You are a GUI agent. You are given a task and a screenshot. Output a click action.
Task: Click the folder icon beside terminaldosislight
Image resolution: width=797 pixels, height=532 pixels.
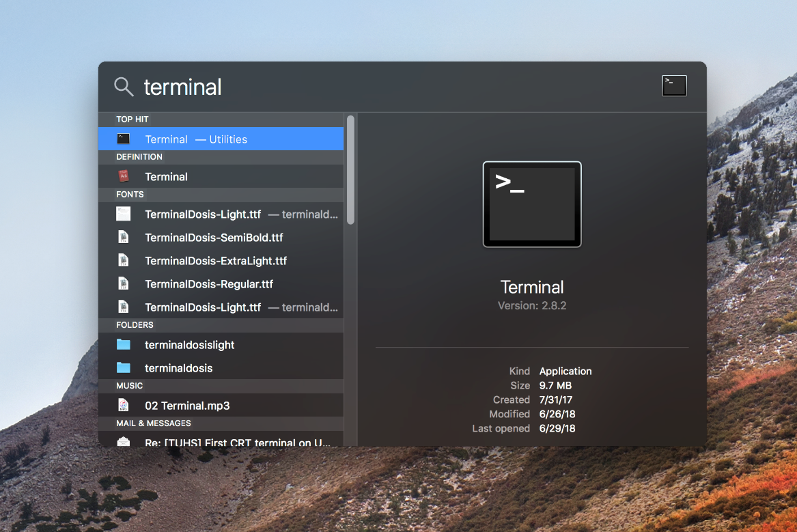tap(124, 344)
